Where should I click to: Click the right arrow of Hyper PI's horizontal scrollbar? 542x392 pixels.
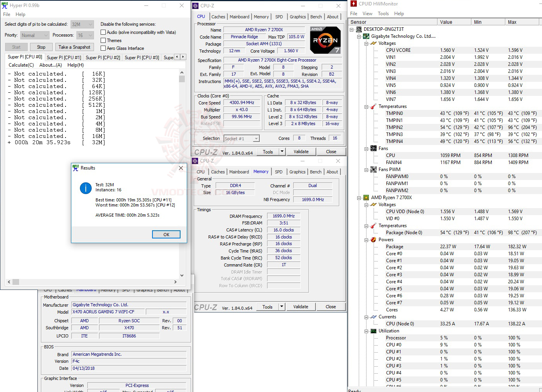click(175, 282)
